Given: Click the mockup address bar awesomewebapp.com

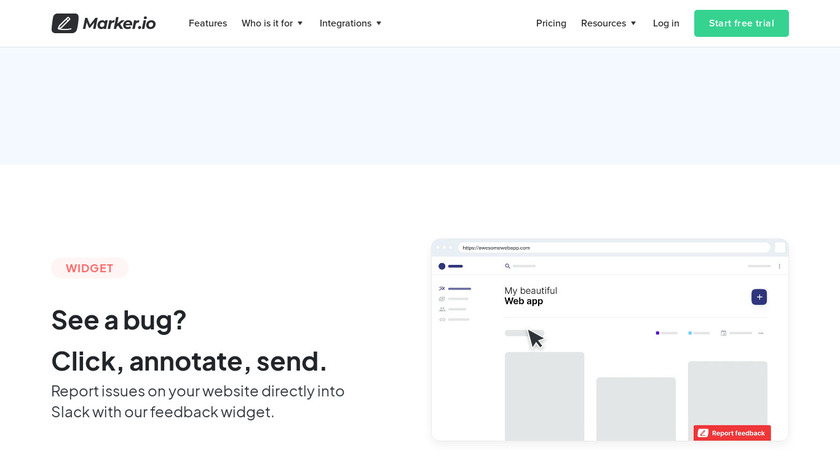Looking at the screenshot, I should tap(614, 248).
